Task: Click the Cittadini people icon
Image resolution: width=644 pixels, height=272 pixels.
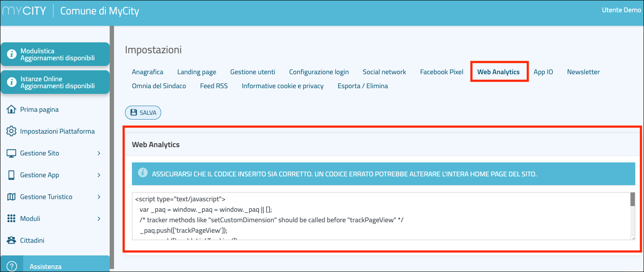Action: (12, 241)
